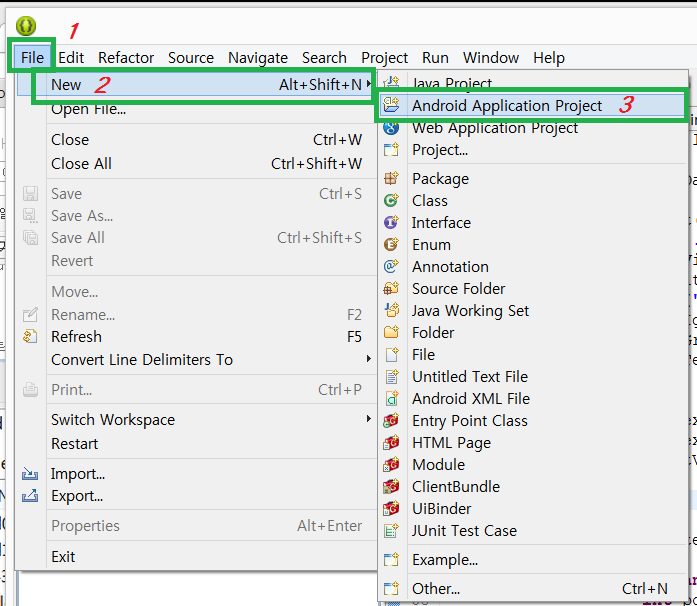Select the HTML Page entry label
This screenshot has width=697, height=606.
(451, 443)
